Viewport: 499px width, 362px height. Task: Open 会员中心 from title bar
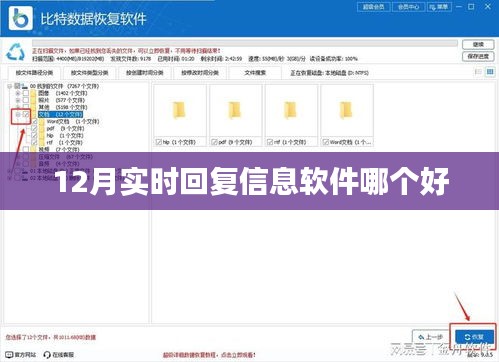[409, 7]
